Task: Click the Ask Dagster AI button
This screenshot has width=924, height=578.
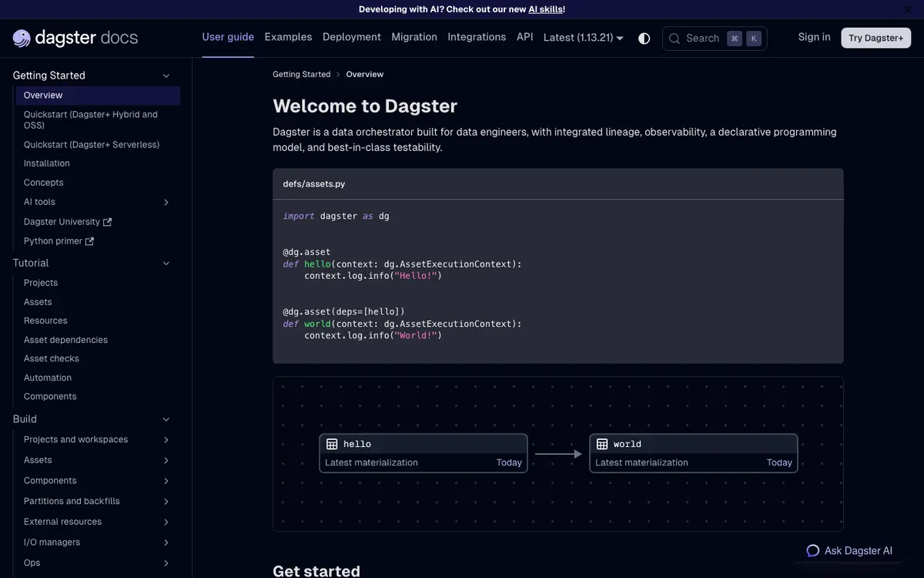Action: (x=850, y=551)
